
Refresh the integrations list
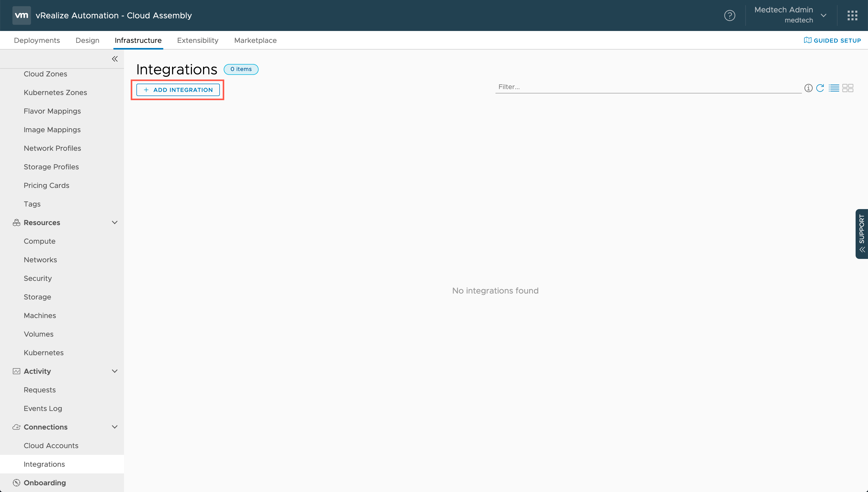820,88
